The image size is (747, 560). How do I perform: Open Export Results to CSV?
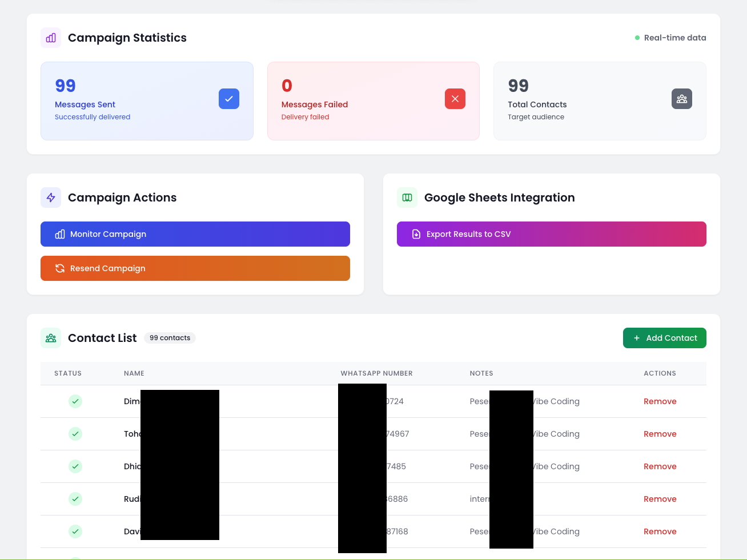[x=551, y=234]
